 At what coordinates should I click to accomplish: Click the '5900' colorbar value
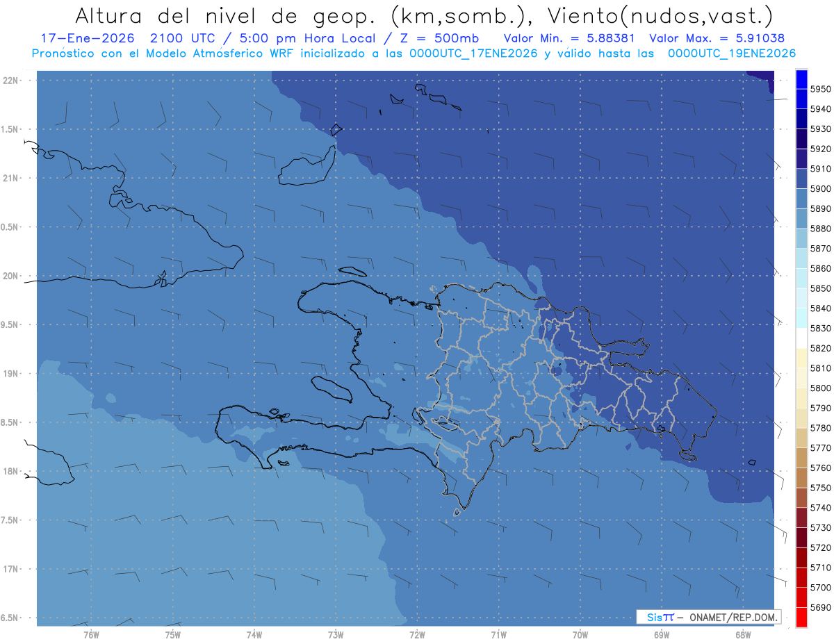tap(821, 189)
